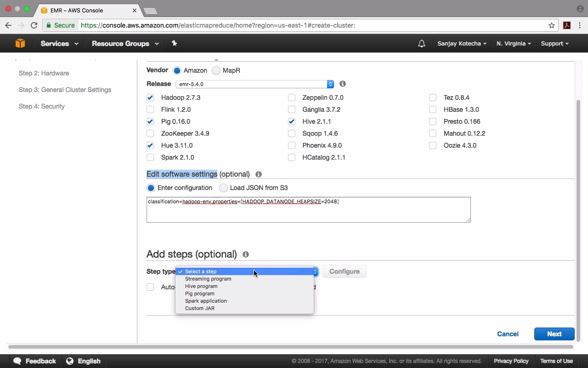The width and height of the screenshot is (588, 368).
Task: Go to Step 3: General Cluster Settings
Action: point(65,90)
